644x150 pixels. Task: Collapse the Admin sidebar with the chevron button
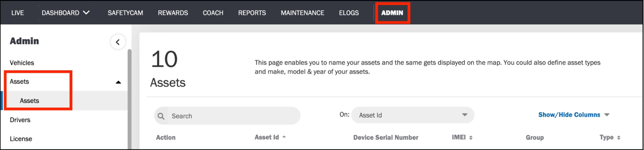click(118, 42)
